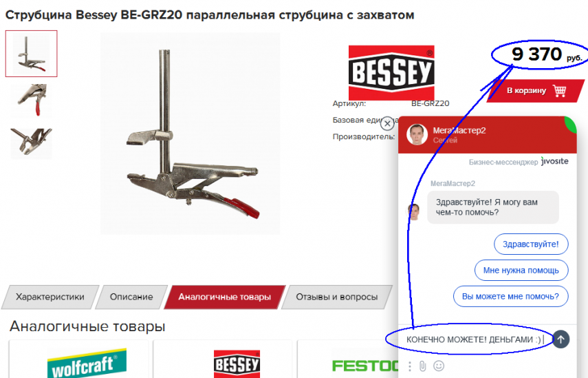Choose the quick reply Мне нужна помощь
The image size is (588, 378).
[x=521, y=271]
